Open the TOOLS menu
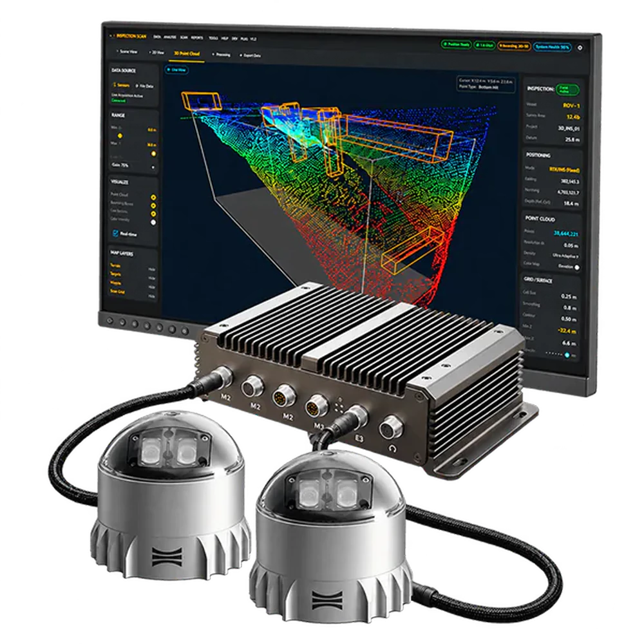The height and width of the screenshot is (644, 644). click(213, 38)
